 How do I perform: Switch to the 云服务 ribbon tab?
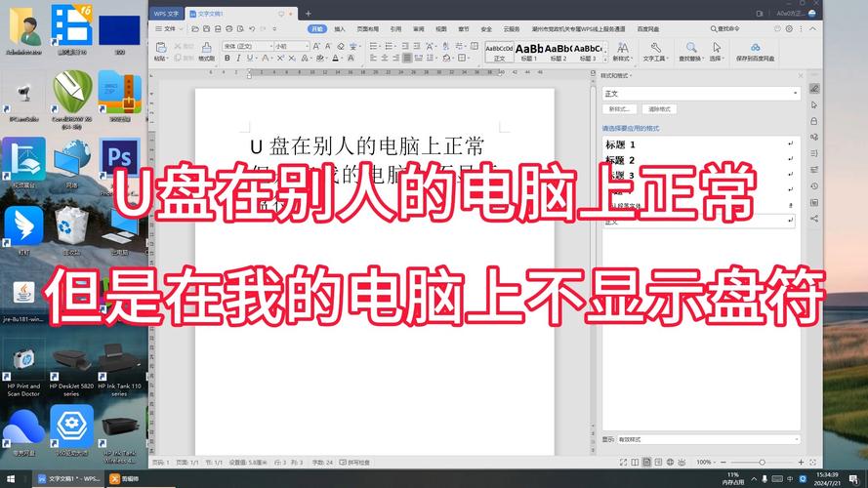click(x=512, y=28)
